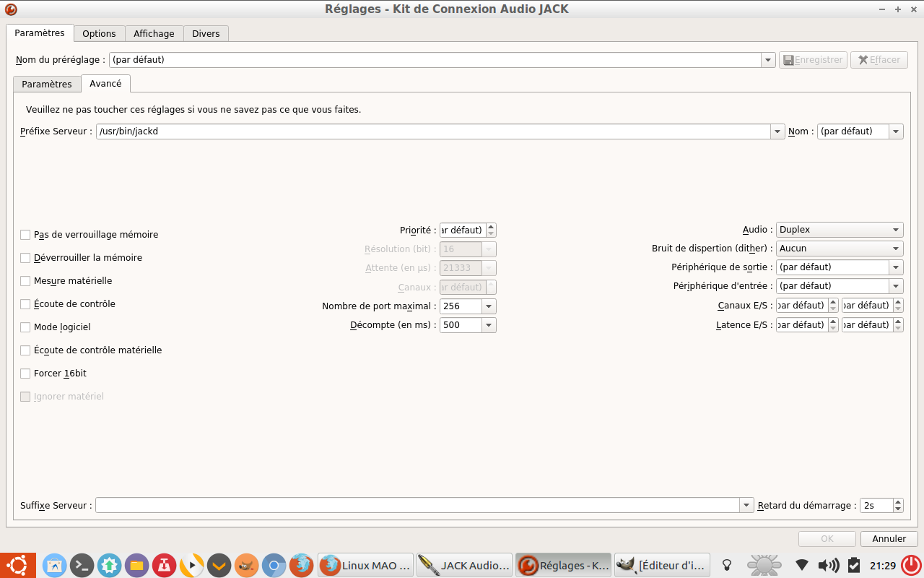Adjust the first Latence E/S spinner arrows
The image size is (924, 578).
(833, 325)
